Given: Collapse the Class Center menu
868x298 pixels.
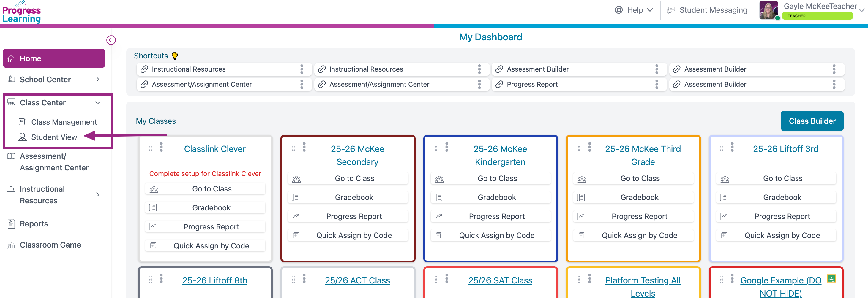Looking at the screenshot, I should pyautogui.click(x=98, y=103).
